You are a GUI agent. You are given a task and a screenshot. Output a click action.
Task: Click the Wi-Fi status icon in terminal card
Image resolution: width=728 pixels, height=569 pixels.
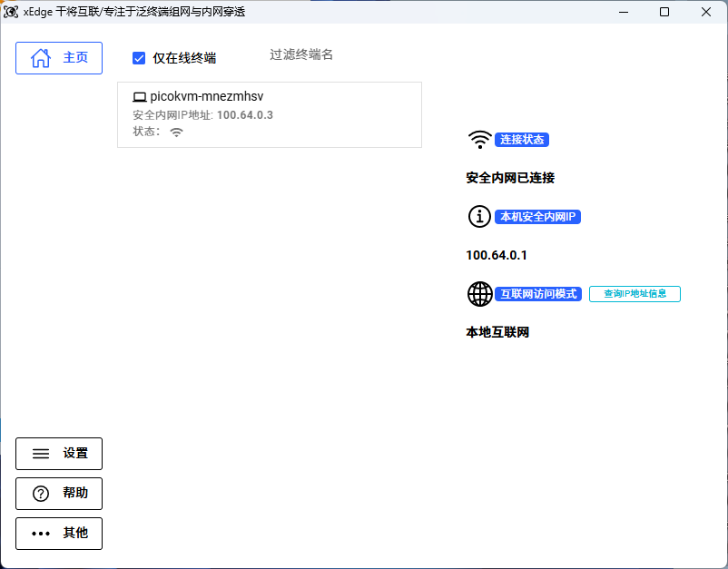(176, 132)
